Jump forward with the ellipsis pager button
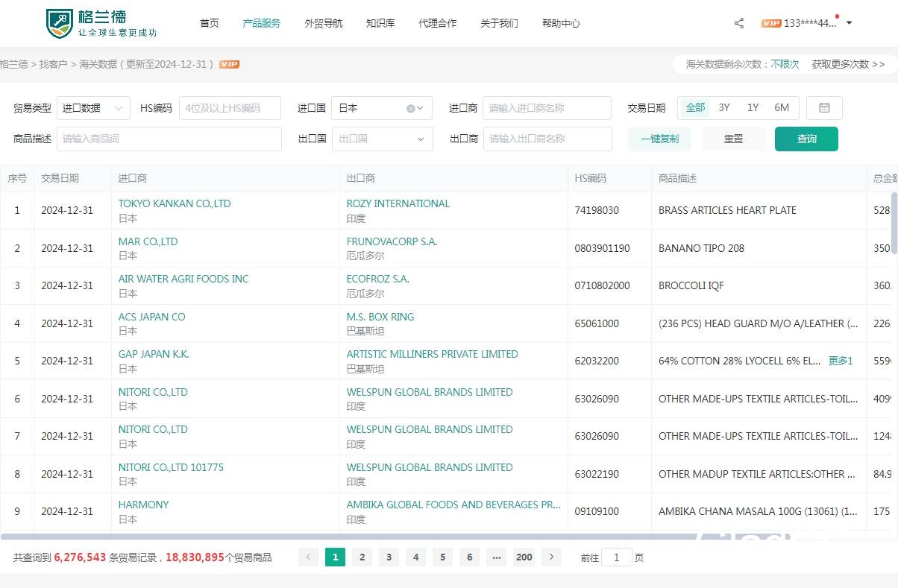The height and width of the screenshot is (588, 898). [497, 557]
